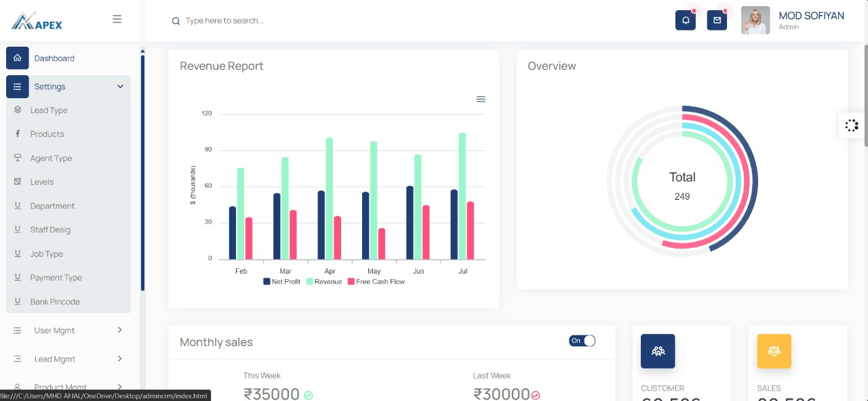Select Payment Type in the sidebar
868x401 pixels.
56,278
